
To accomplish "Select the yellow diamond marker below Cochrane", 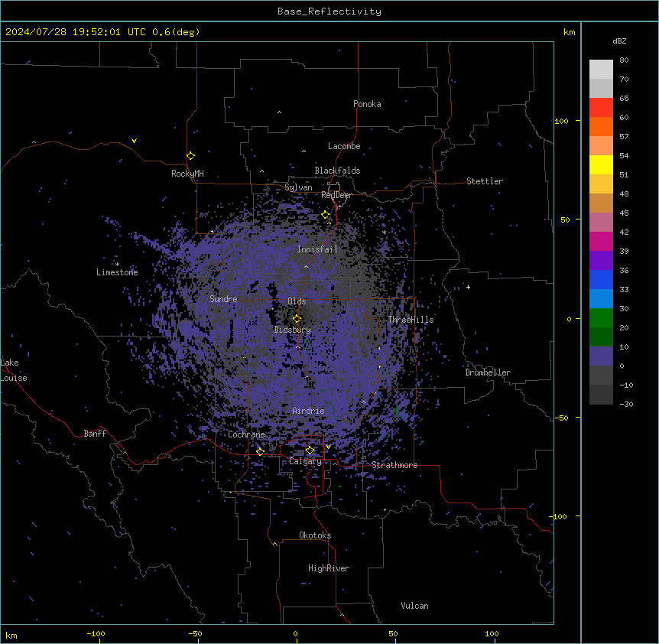I will [x=260, y=452].
